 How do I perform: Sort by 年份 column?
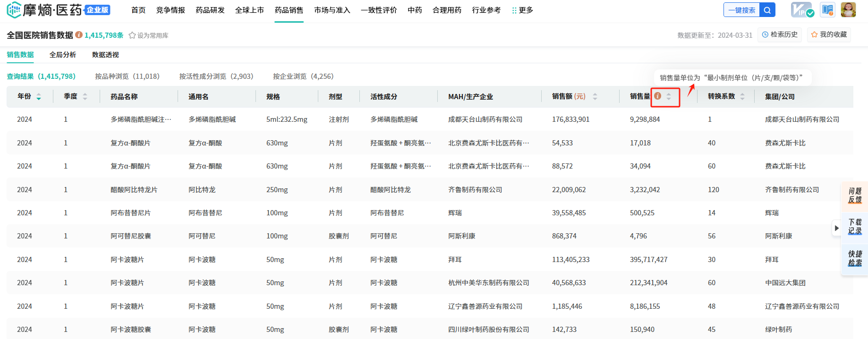(x=39, y=97)
